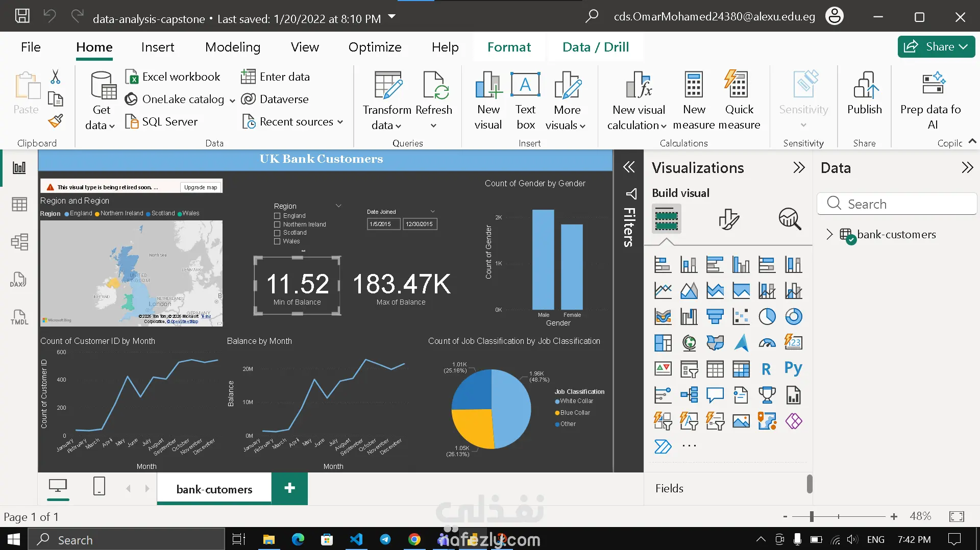The height and width of the screenshot is (550, 980).
Task: Open Google Chrome from taskbar
Action: [414, 539]
